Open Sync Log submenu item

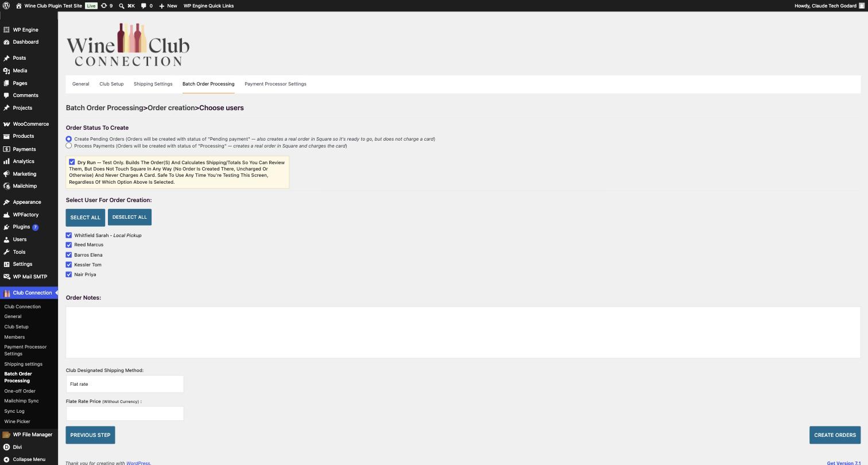coord(14,411)
